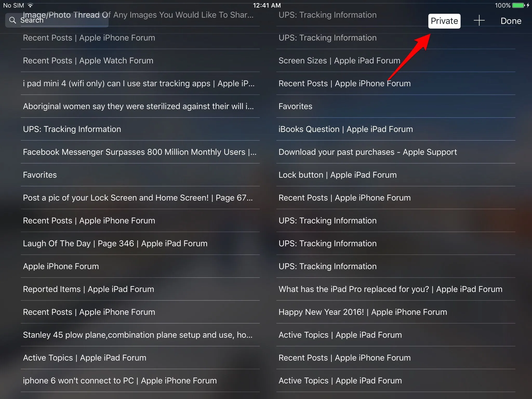Open Screen Sizes Apple iPad Forum tab

click(x=339, y=61)
